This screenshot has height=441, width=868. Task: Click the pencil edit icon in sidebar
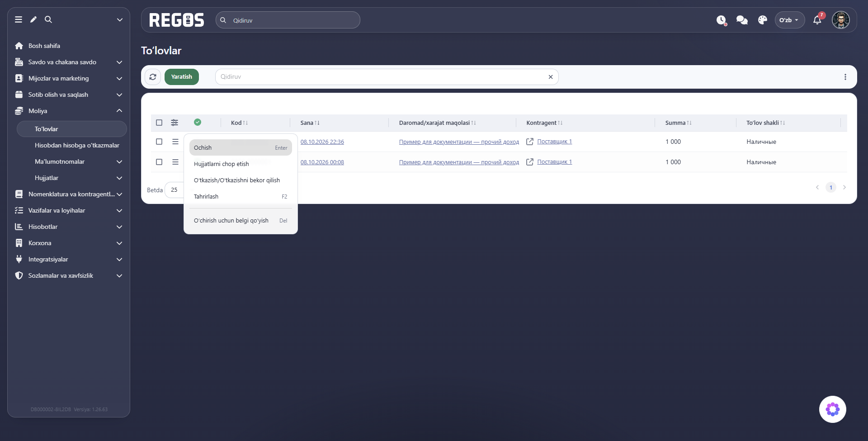click(x=33, y=19)
